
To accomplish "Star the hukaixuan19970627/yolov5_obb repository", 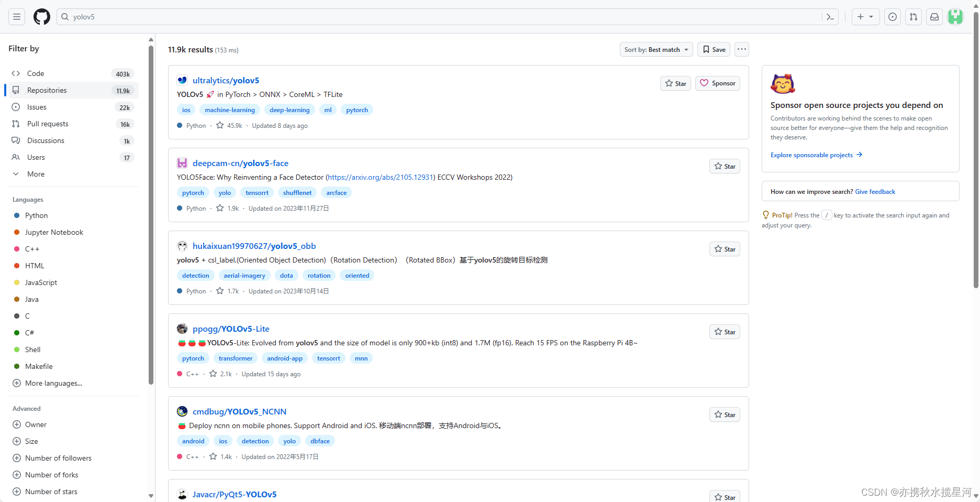I will (725, 249).
